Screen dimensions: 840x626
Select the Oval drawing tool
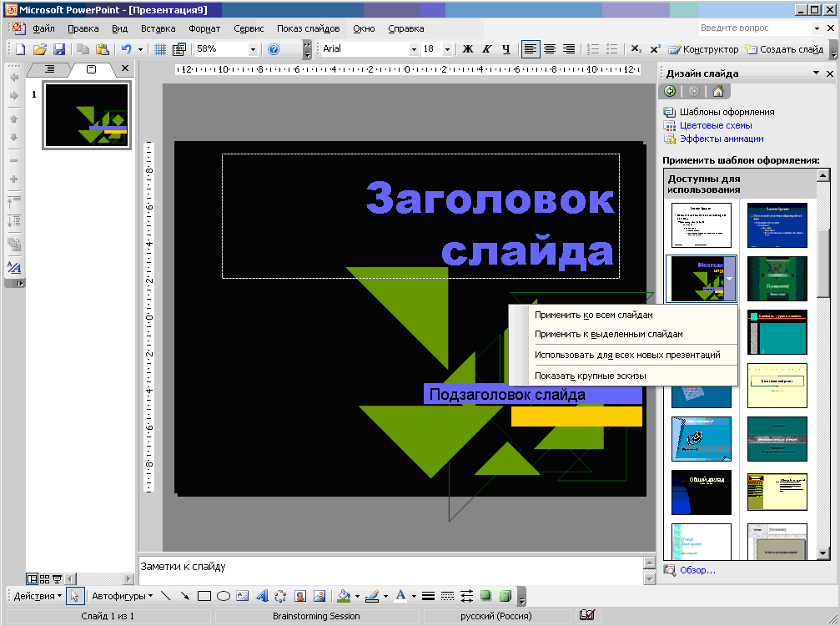click(x=224, y=596)
